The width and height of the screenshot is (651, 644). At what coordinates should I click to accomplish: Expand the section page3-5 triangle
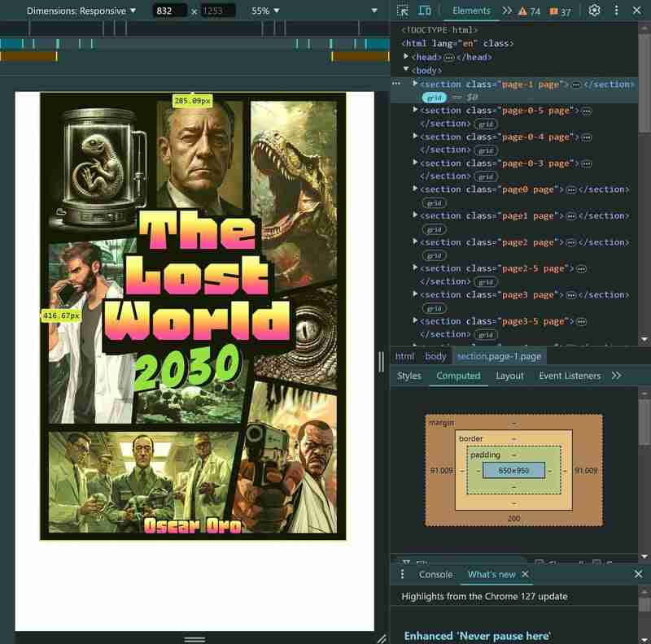click(414, 320)
